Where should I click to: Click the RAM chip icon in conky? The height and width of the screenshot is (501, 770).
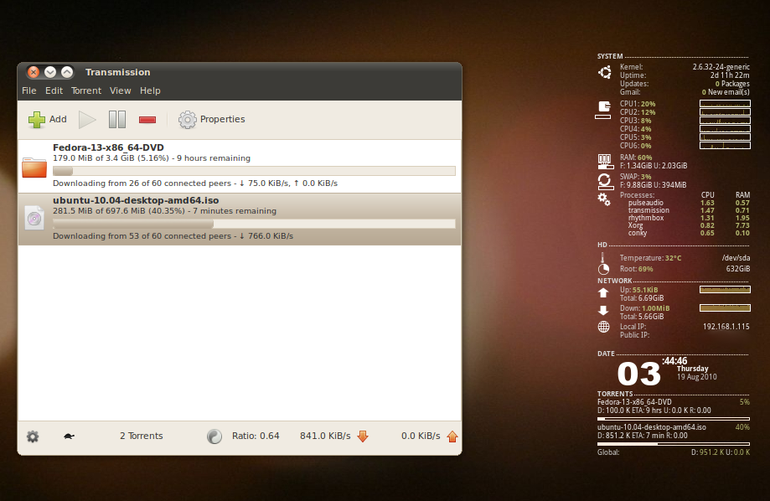[605, 162]
